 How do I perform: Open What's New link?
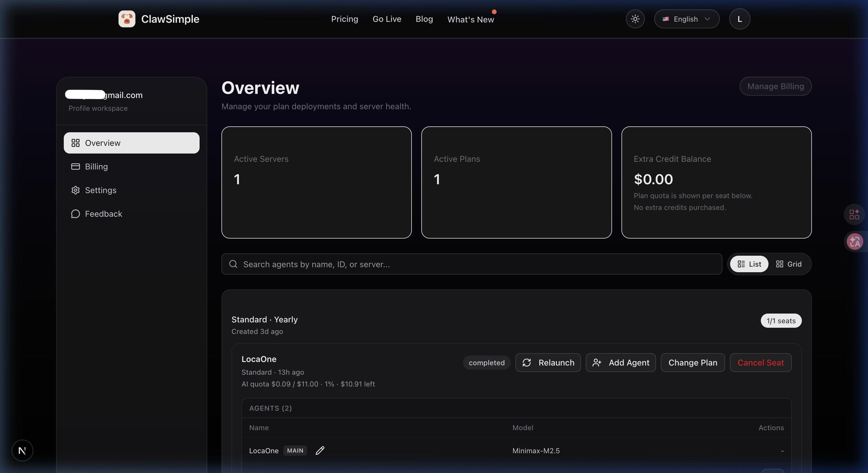click(470, 19)
